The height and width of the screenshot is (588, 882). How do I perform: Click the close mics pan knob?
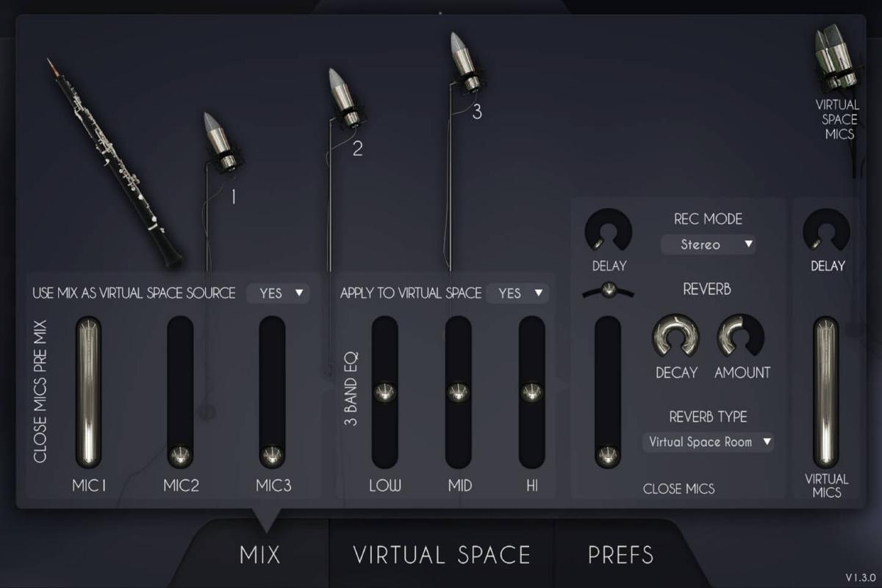608,290
